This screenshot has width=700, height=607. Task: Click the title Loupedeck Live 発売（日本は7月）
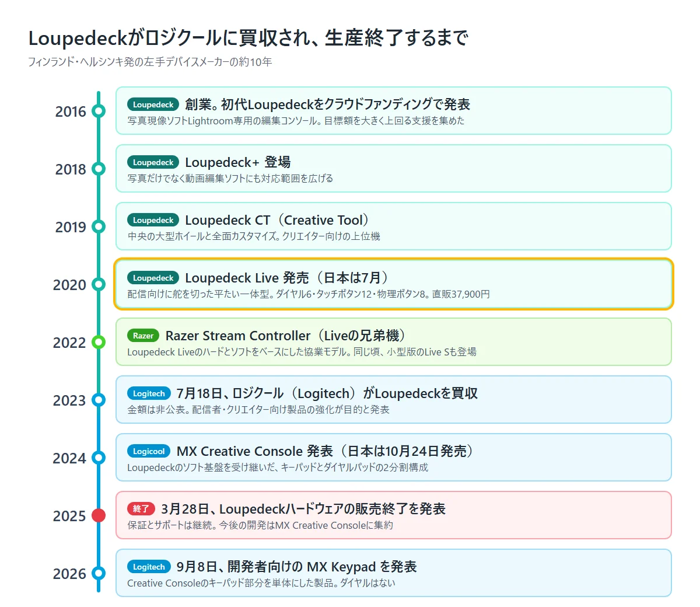287,278
